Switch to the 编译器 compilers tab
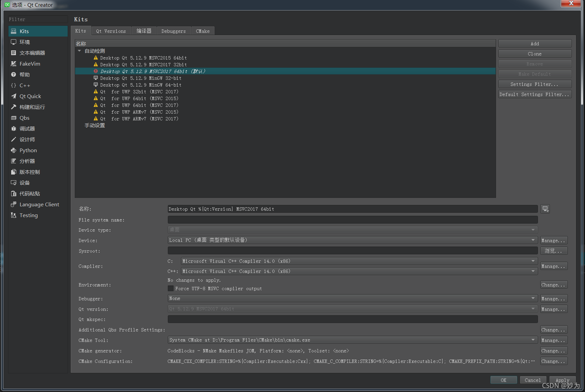Image resolution: width=585 pixels, height=392 pixels. (x=144, y=31)
